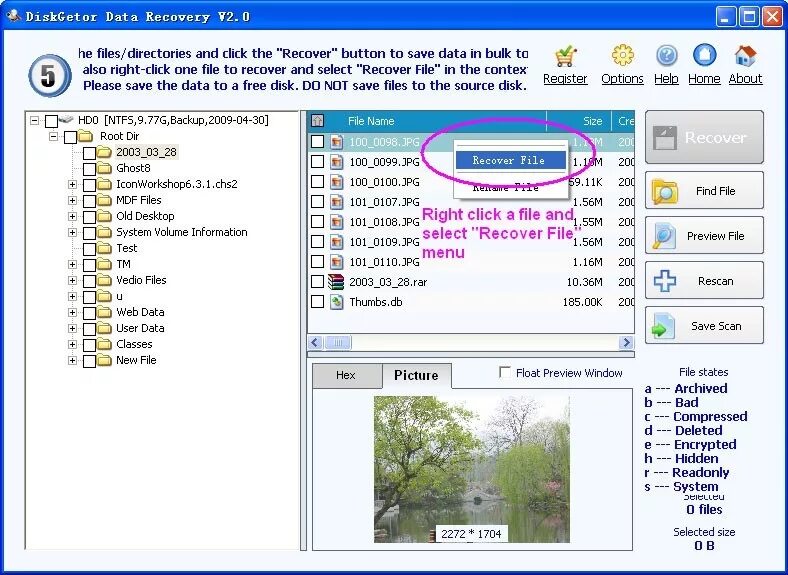Click the Recover button
This screenshot has height=575, width=788.
704,137
